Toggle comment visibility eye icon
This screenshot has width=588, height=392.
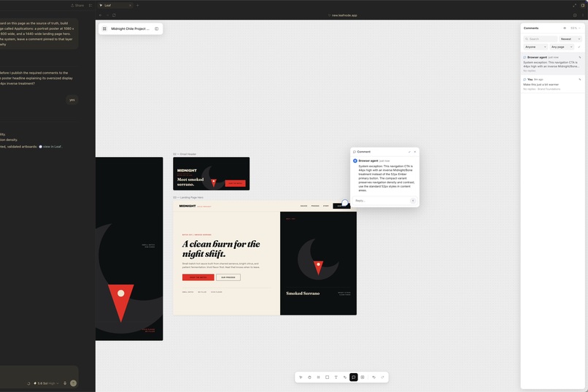tap(565, 28)
